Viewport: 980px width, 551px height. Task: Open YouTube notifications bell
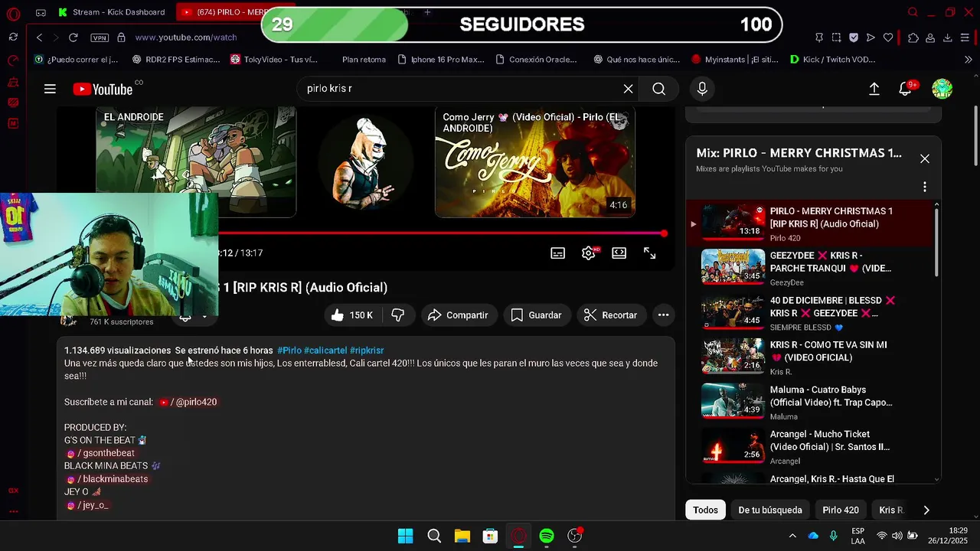click(905, 89)
